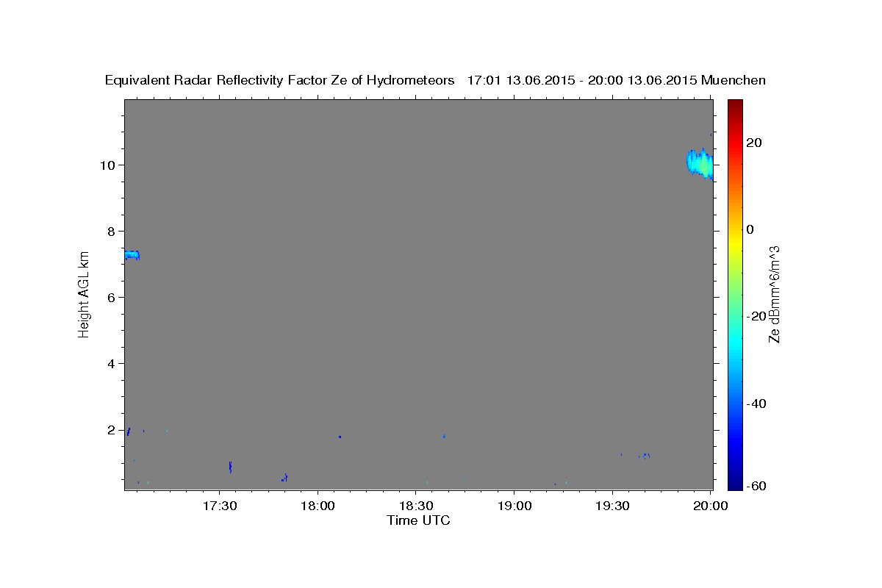
Task: Click the 17:30 time tick label
Action: [219, 506]
